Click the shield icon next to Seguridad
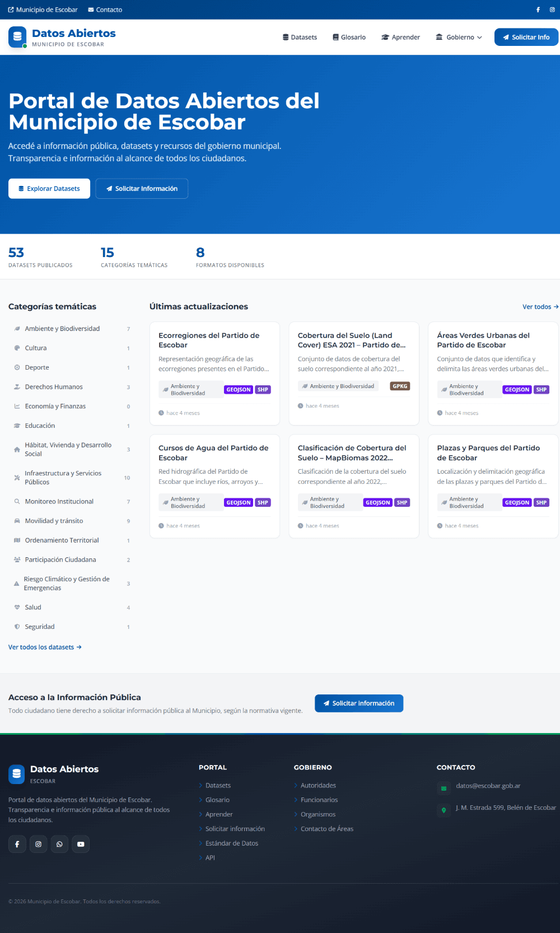This screenshot has width=560, height=933. pyautogui.click(x=17, y=627)
